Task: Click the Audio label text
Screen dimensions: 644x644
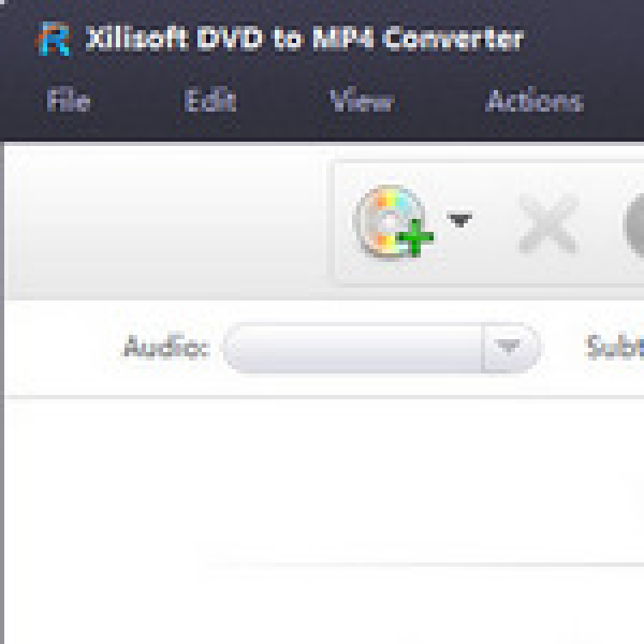Action: [167, 348]
